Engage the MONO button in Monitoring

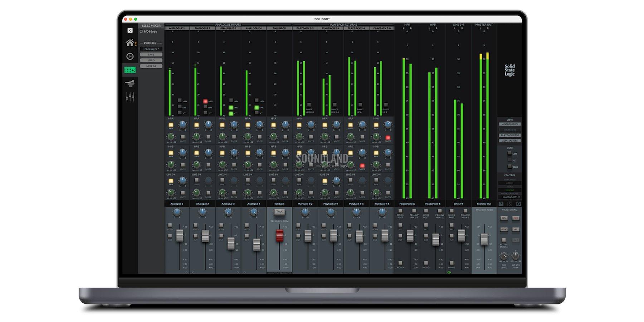point(504,229)
